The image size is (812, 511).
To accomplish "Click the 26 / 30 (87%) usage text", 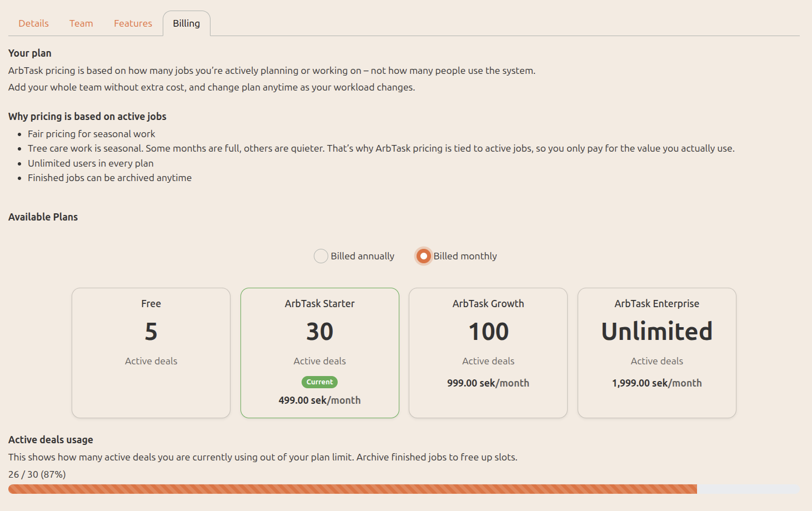I will tap(37, 474).
